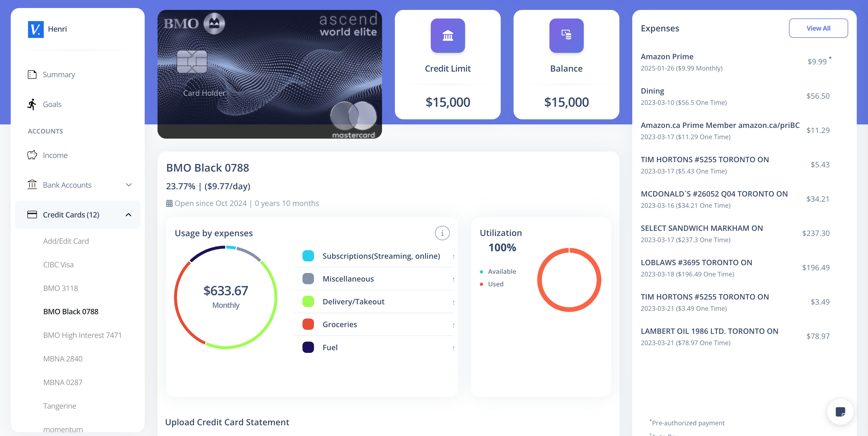Click the utilization donut chart
Screen dimensions: 868x436
tap(569, 280)
